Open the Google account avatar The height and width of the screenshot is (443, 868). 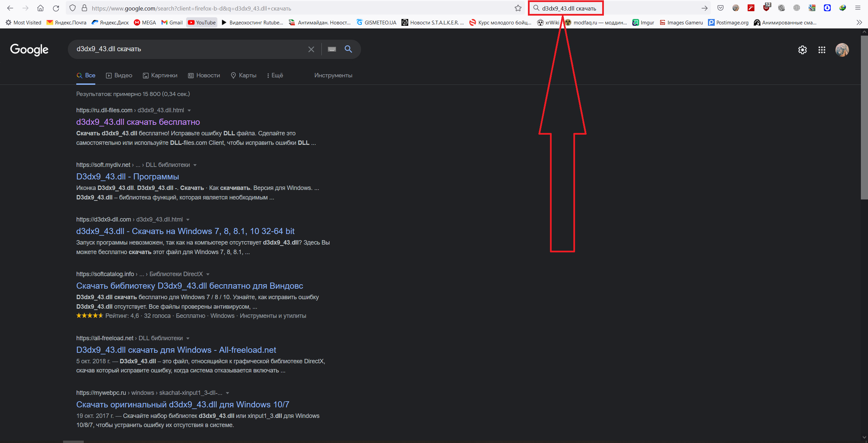tap(842, 50)
